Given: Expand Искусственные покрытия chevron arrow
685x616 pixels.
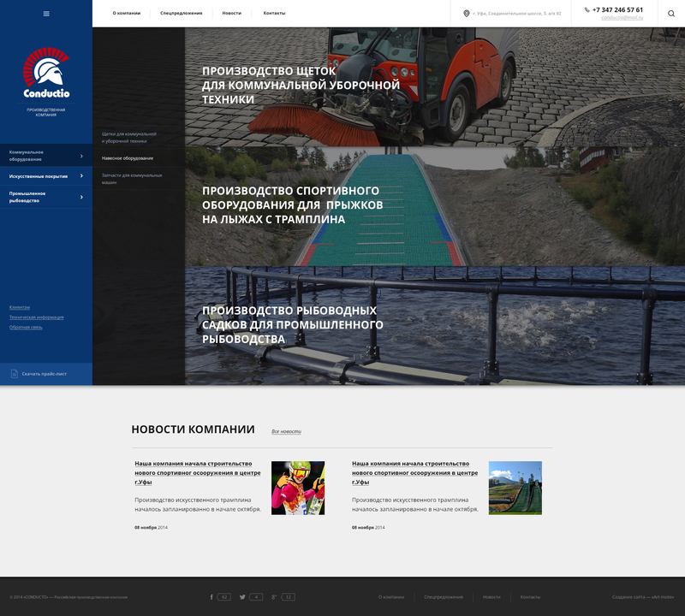Looking at the screenshot, I should [x=81, y=176].
